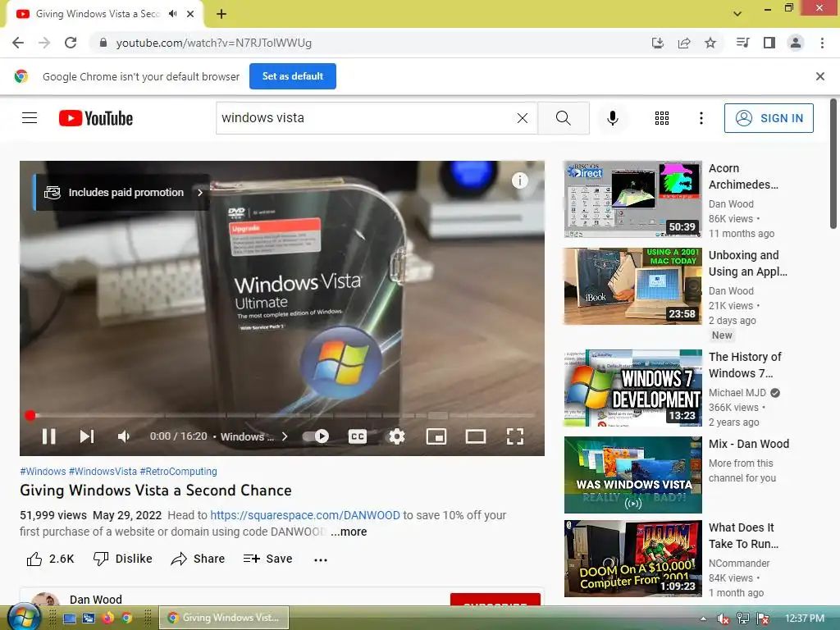This screenshot has width=840, height=630.
Task: Click the page vertical scrollbar
Action: (x=833, y=164)
